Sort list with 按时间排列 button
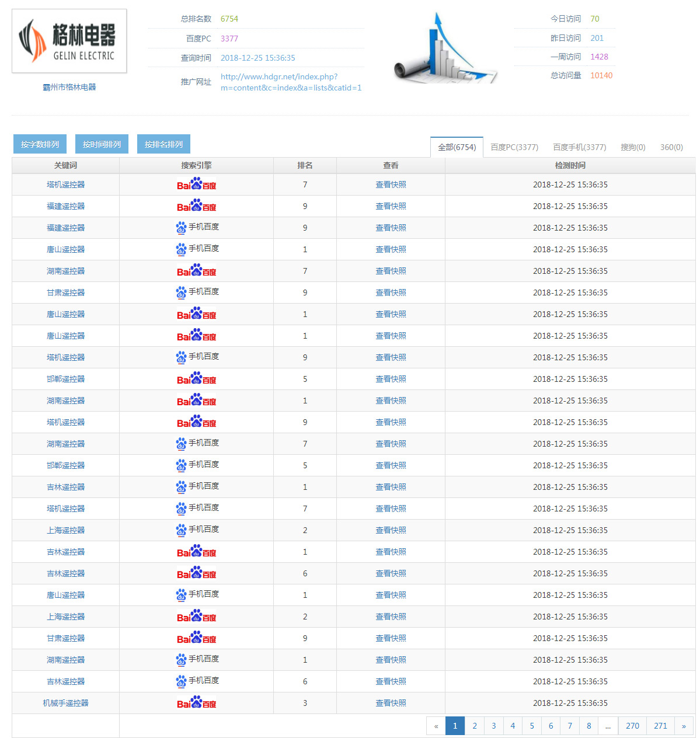700x738 pixels. coord(102,144)
